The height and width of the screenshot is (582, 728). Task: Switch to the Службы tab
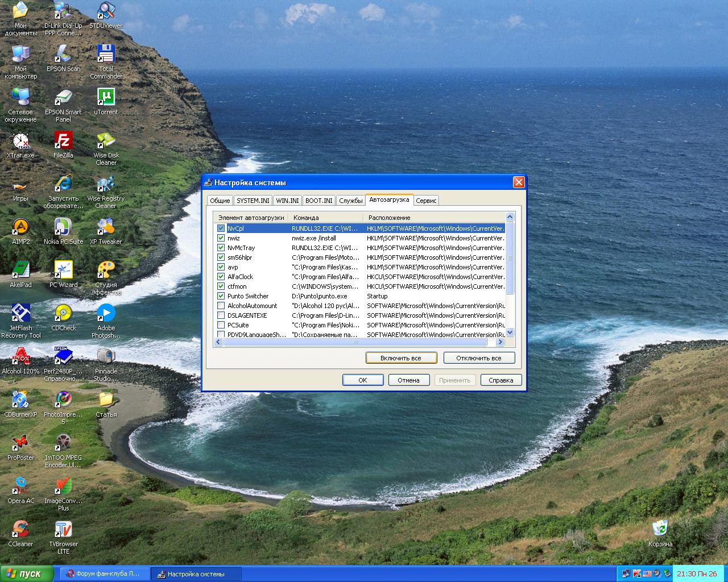point(350,201)
